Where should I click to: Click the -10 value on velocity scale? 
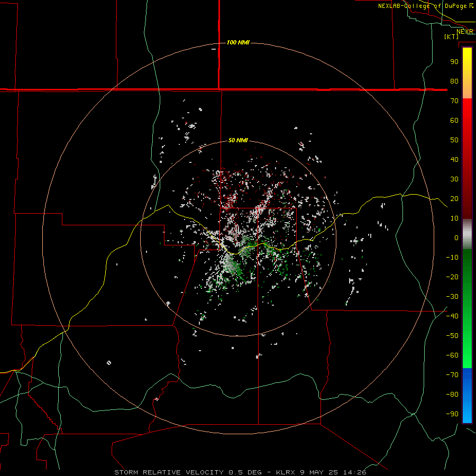point(452,258)
